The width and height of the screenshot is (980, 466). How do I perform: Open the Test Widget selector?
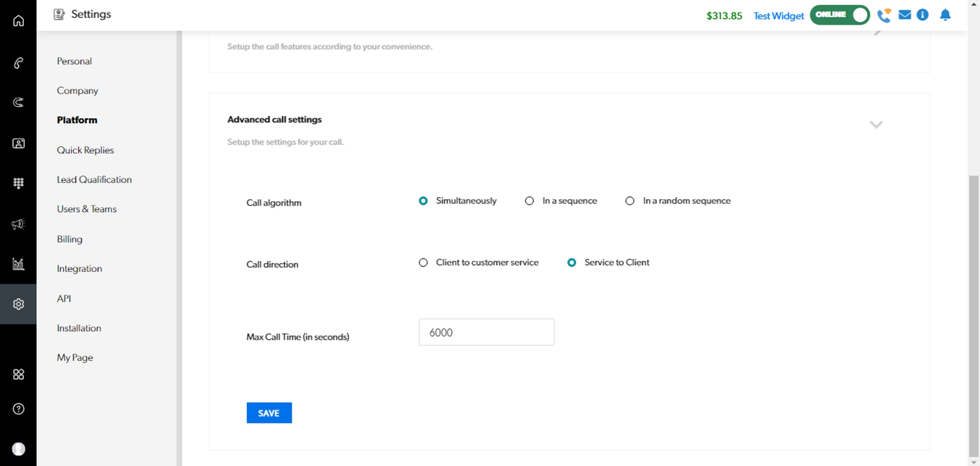(779, 16)
